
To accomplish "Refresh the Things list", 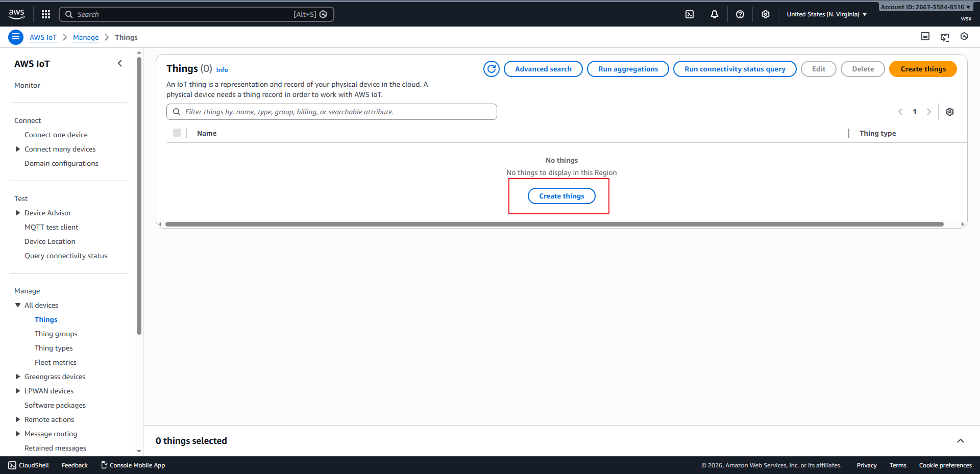I will click(x=492, y=69).
